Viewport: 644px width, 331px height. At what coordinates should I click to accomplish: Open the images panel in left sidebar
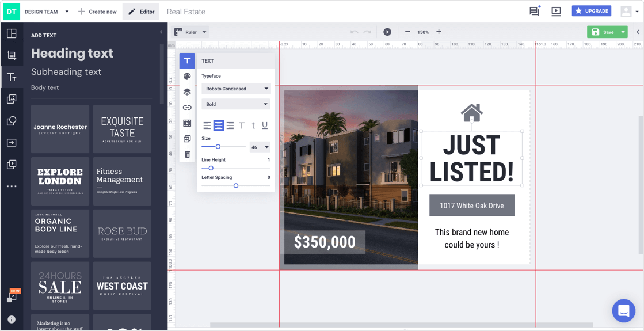[x=12, y=98]
